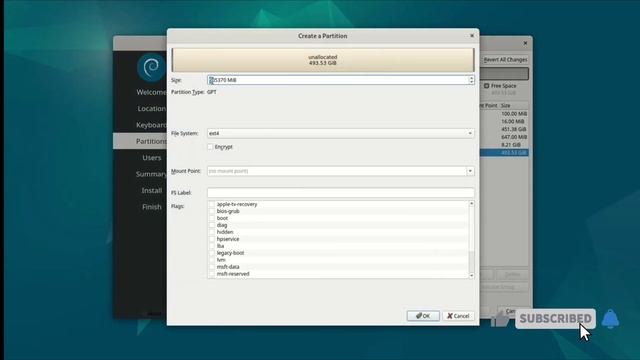The height and width of the screenshot is (360, 640).
Task: Click the Debian swirl logo in the sidebar
Action: coord(151,67)
